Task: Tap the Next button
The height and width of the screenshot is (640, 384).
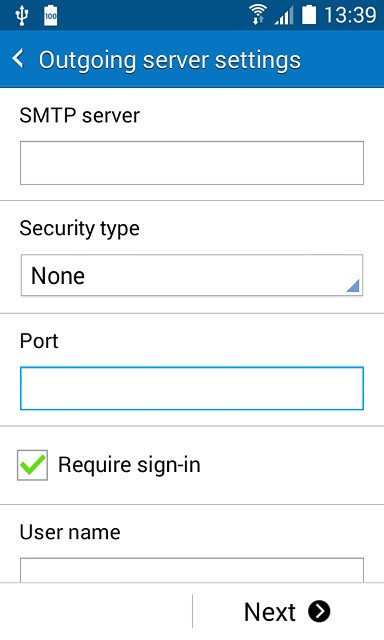Action: (x=287, y=611)
